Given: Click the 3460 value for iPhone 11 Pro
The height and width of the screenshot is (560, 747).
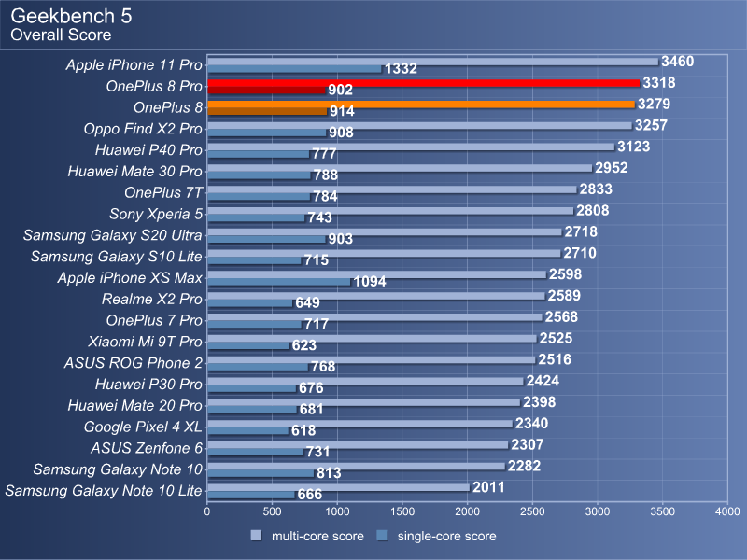Looking at the screenshot, I should (678, 62).
